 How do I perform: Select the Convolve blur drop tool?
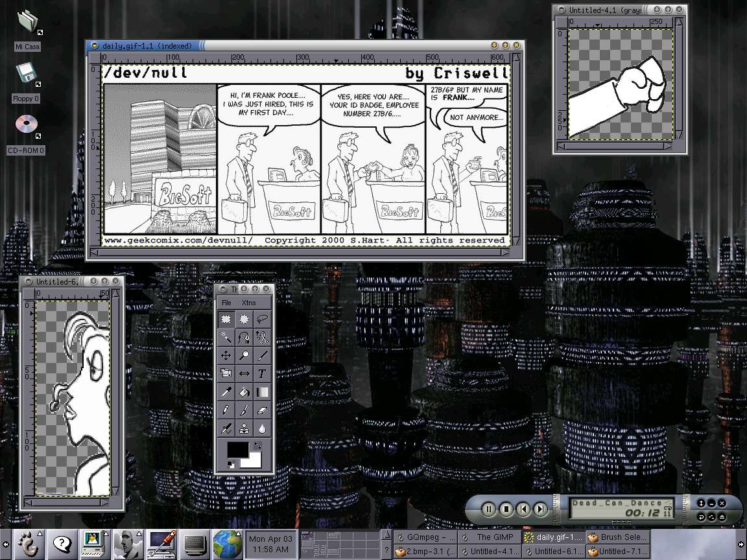point(262,428)
